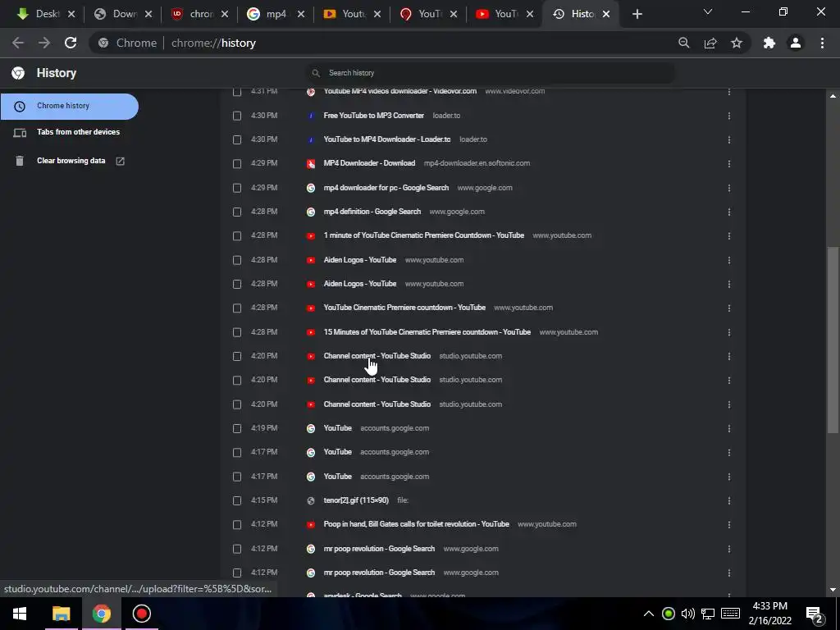The image size is (840, 630).
Task: Open Poop in hand, Bill Gates video link
Action: [x=416, y=524]
